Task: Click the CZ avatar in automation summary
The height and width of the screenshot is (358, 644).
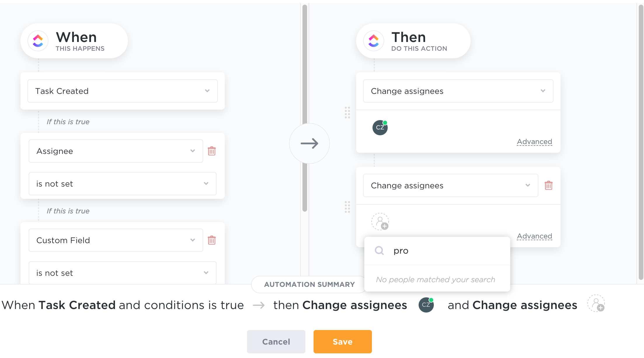Action: (426, 305)
